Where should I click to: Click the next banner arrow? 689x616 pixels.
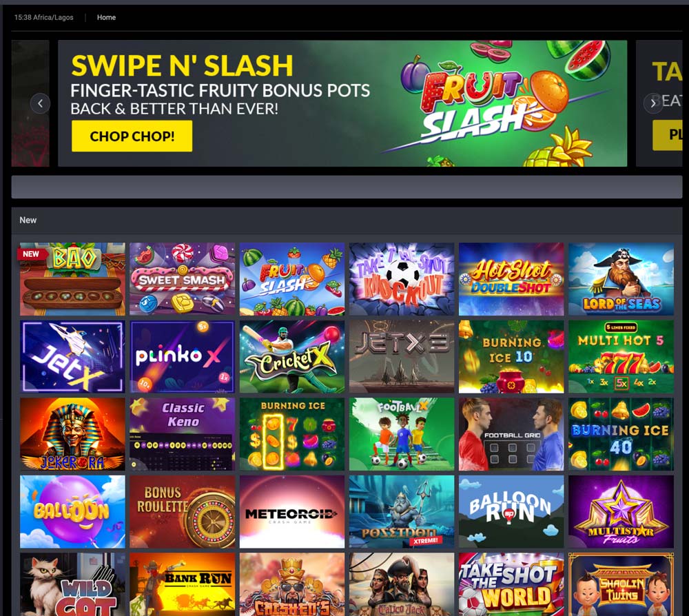pyautogui.click(x=653, y=103)
